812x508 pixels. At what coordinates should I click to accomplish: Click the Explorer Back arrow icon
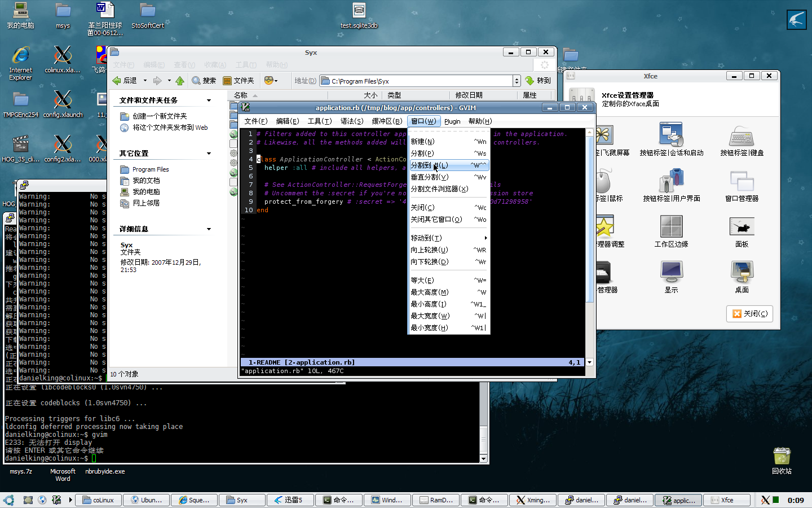pyautogui.click(x=117, y=81)
